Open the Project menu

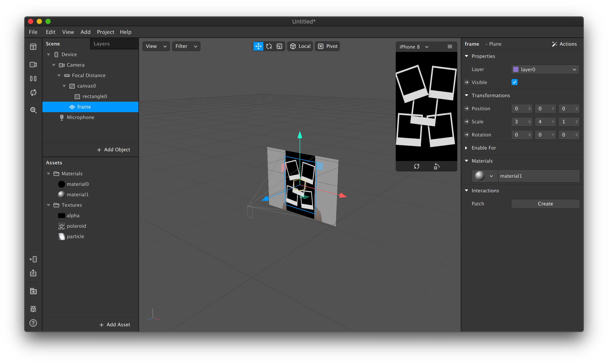(105, 32)
